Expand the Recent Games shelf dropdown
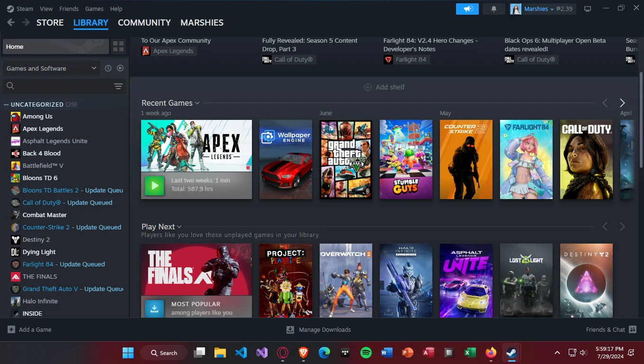 [197, 103]
